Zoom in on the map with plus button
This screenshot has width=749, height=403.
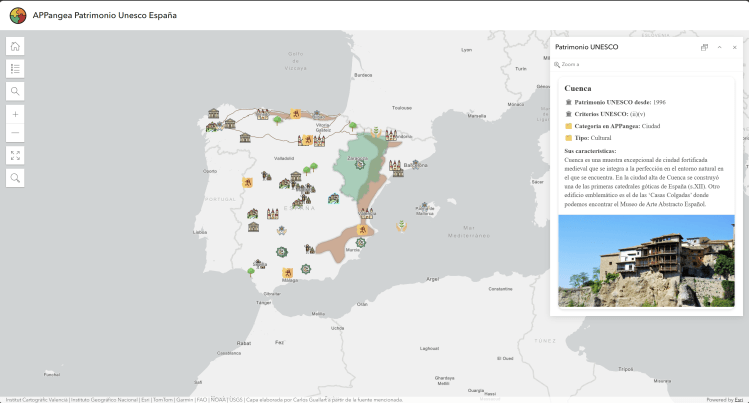click(15, 115)
